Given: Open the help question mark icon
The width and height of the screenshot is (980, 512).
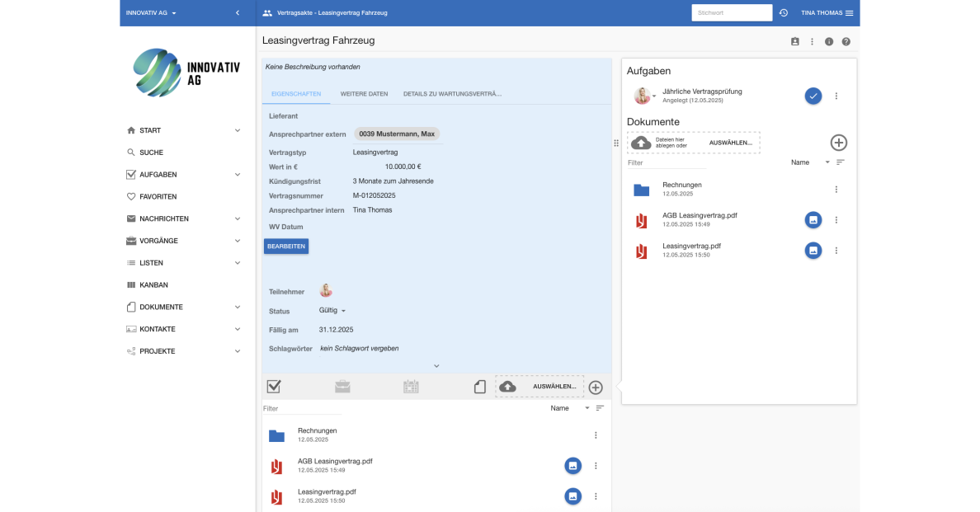Looking at the screenshot, I should 846,41.
